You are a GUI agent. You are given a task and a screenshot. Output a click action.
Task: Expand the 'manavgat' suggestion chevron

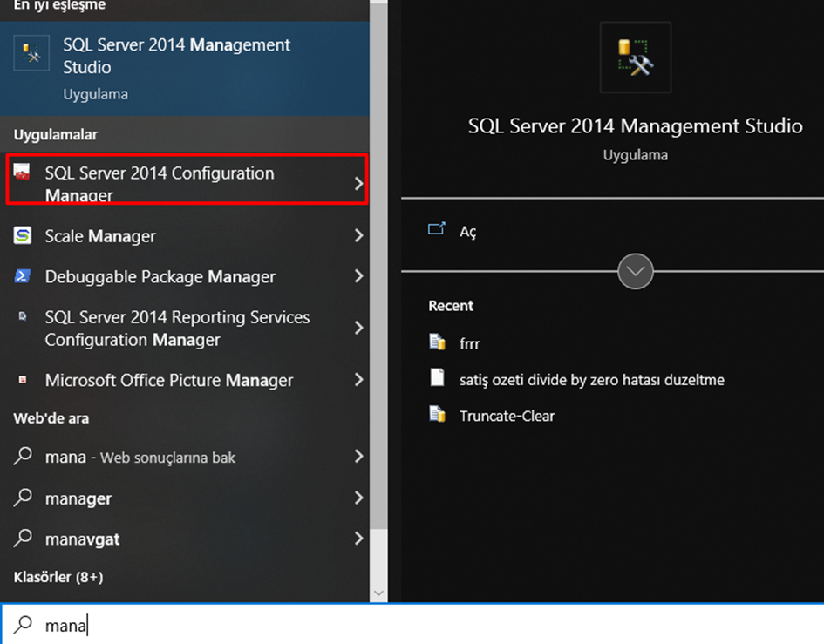point(358,538)
